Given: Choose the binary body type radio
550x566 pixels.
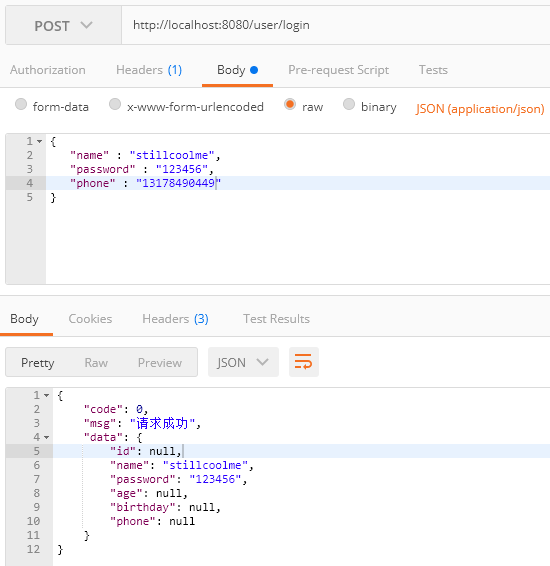Looking at the screenshot, I should [349, 104].
